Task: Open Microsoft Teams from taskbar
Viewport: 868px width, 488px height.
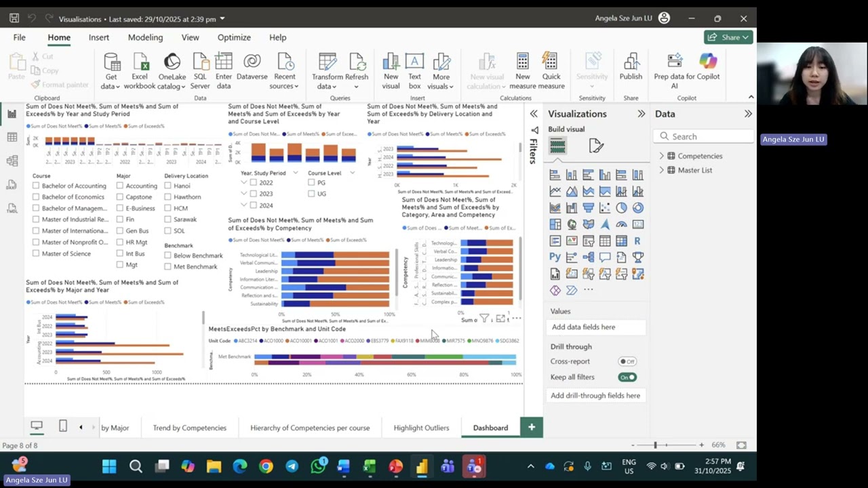Action: pos(448,466)
